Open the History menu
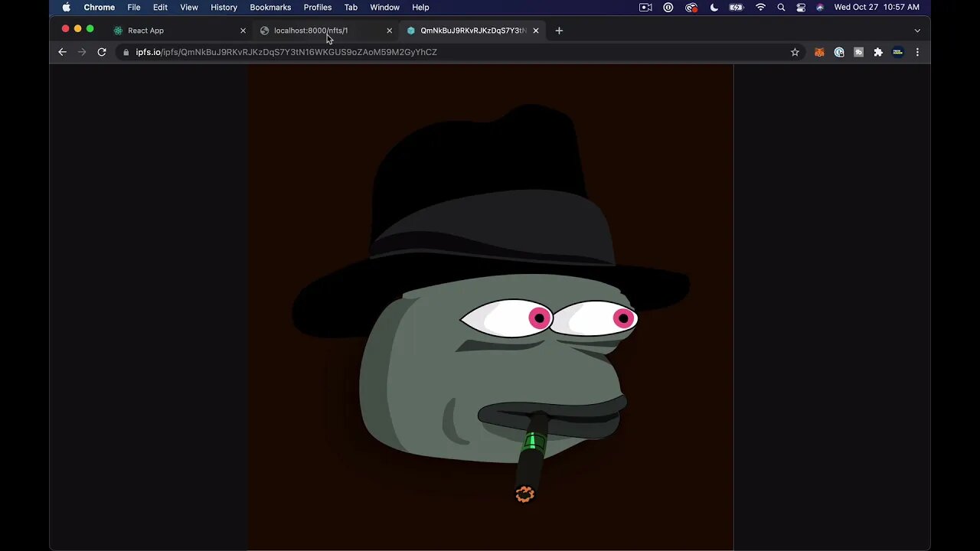This screenshot has width=980, height=551. (x=224, y=7)
